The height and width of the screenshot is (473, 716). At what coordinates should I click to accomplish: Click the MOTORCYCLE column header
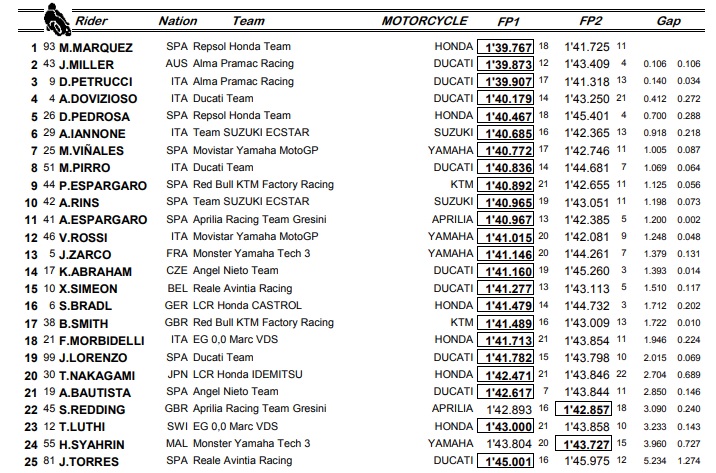(423, 20)
